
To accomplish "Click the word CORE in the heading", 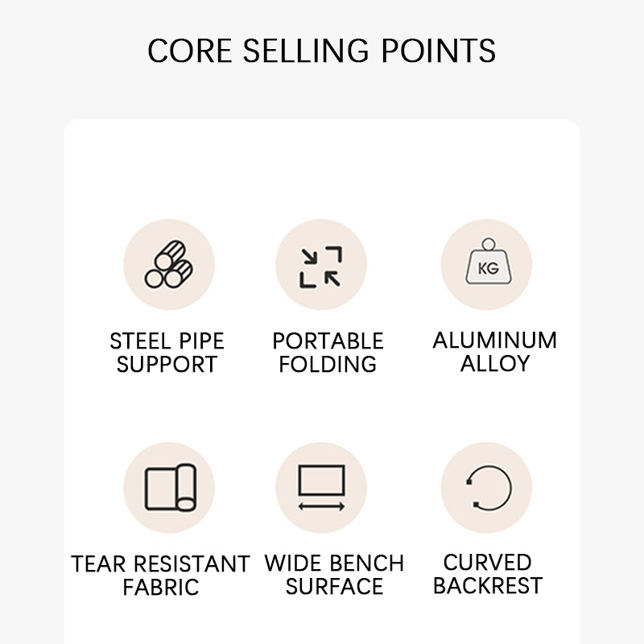I will point(189,51).
